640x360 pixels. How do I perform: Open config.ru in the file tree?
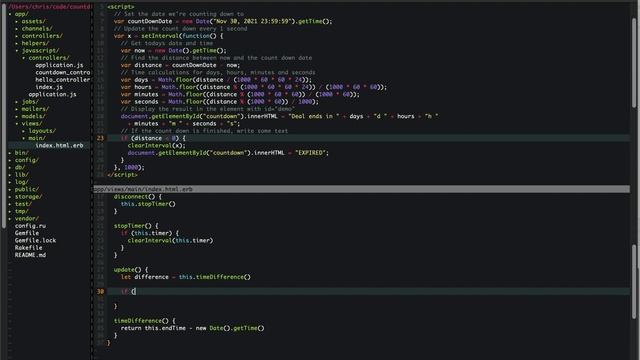(30, 226)
